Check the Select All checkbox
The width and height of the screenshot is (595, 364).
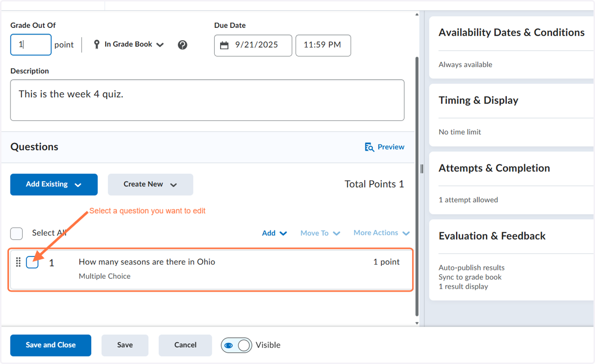(x=16, y=234)
